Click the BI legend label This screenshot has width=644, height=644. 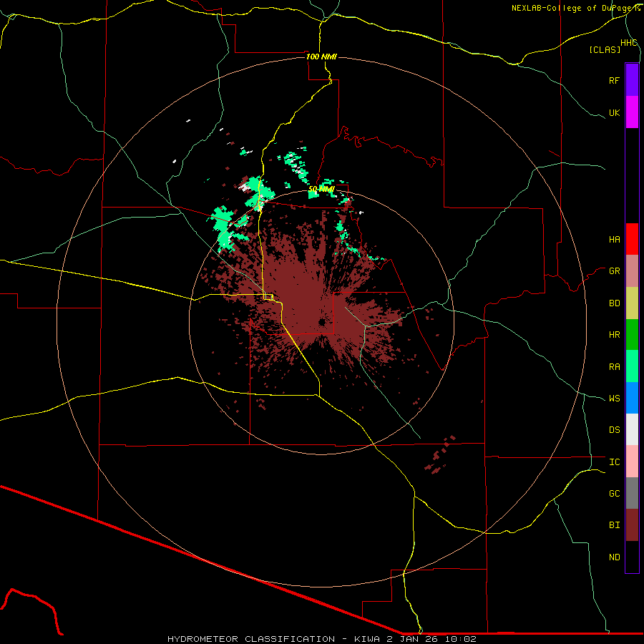tap(614, 525)
